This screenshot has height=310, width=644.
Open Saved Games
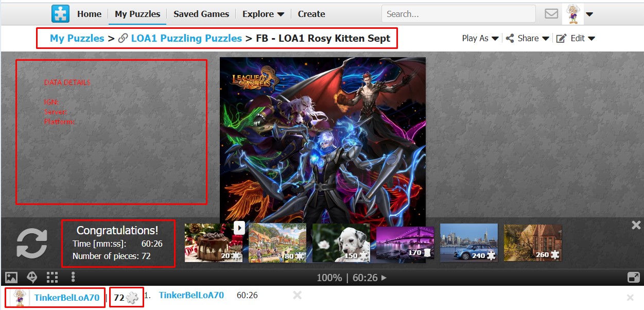point(201,14)
